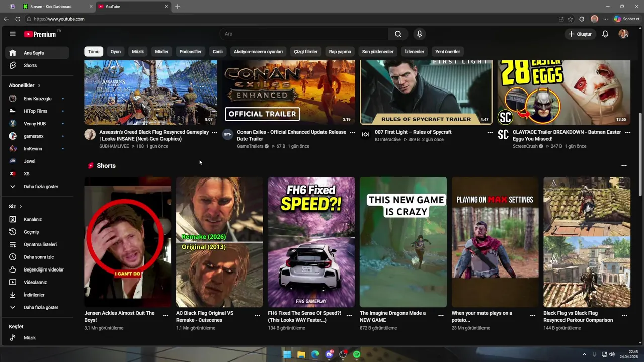Open Daha sonra izle list
The width and height of the screenshot is (644, 362).
[x=37, y=257]
